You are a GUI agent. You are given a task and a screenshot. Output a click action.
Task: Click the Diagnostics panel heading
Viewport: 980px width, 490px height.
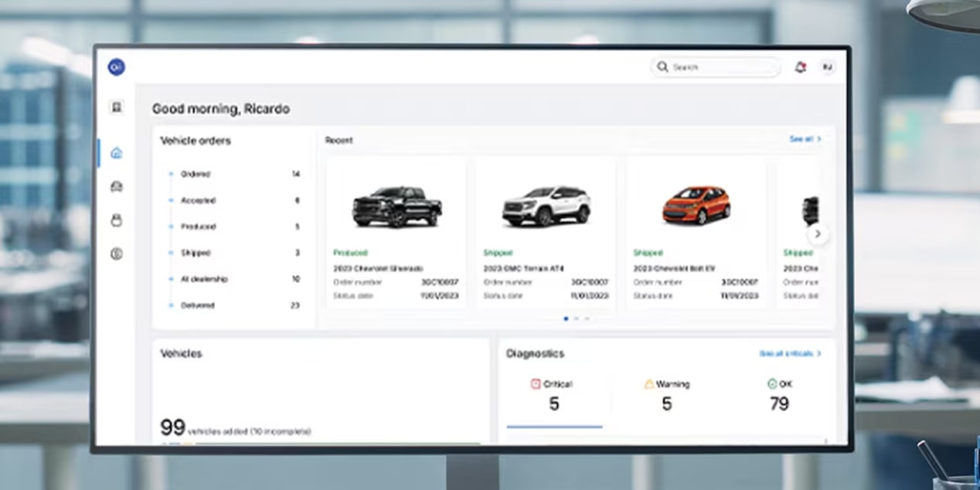coord(535,353)
